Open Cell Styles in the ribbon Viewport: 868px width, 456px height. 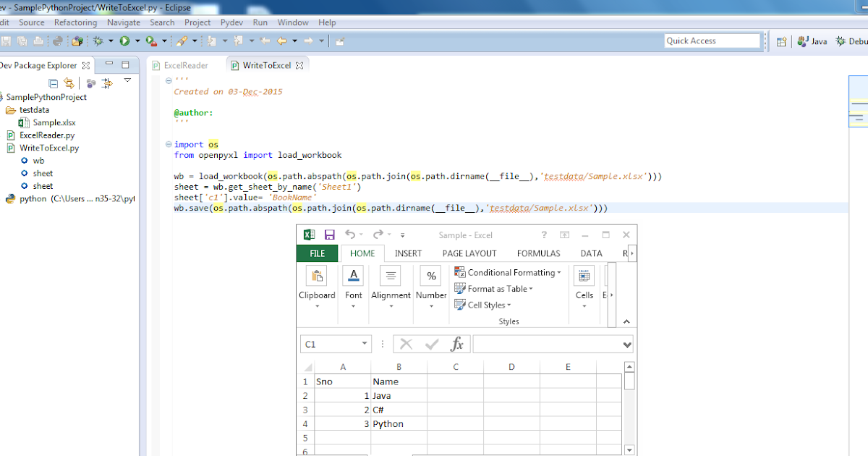point(483,305)
